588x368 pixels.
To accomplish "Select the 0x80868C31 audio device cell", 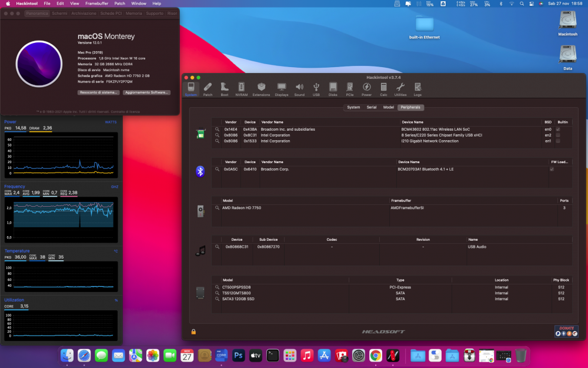I will tap(236, 247).
